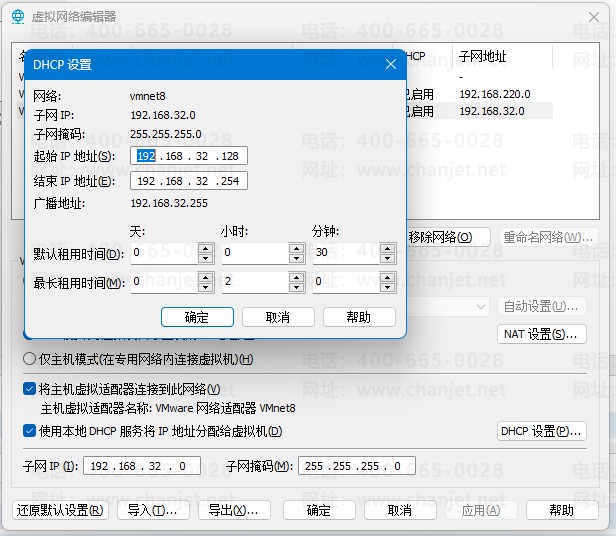Screen dimensions: 616x536
Task: Open DHCP 设置(P) button in main window
Action: (x=542, y=431)
